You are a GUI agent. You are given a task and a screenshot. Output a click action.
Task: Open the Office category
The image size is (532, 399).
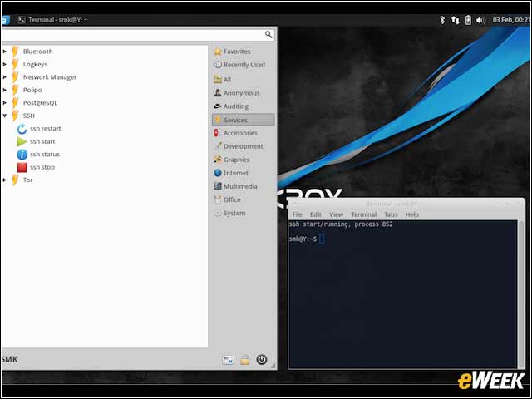227,199
